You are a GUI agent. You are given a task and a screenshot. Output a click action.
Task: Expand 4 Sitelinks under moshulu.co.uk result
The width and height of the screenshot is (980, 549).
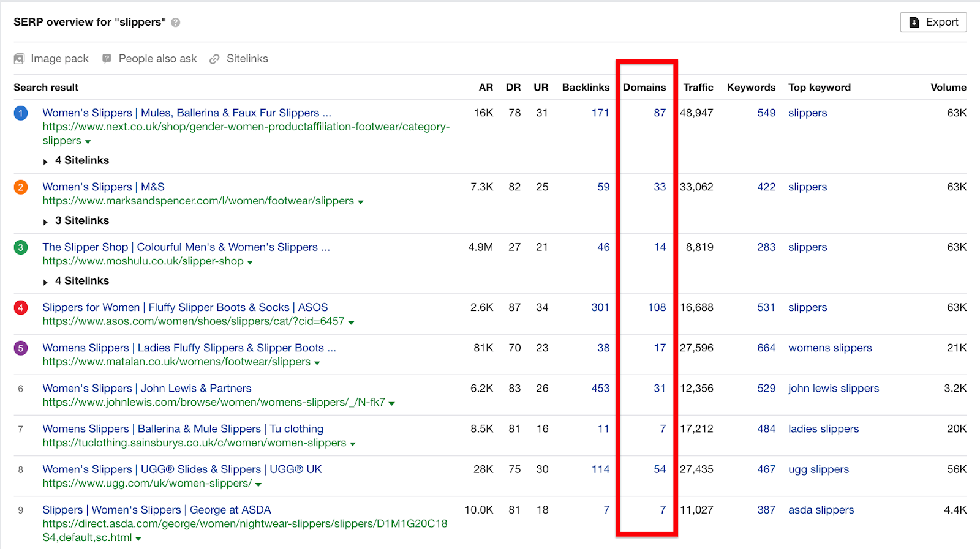pyautogui.click(x=76, y=280)
